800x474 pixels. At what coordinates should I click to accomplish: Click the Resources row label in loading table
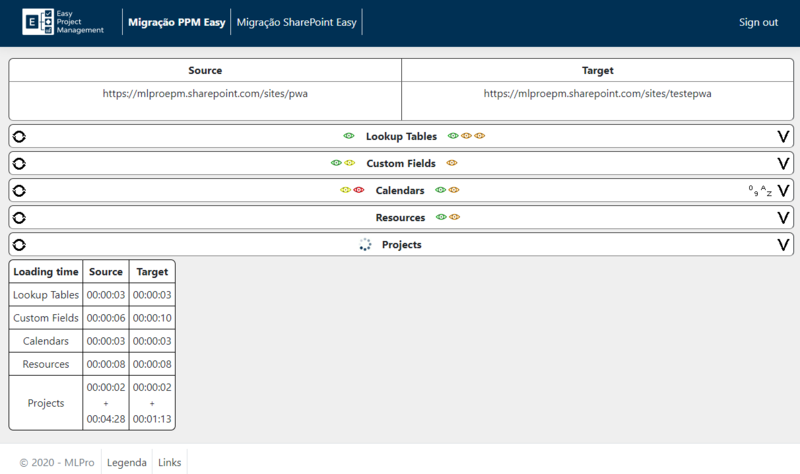click(46, 364)
